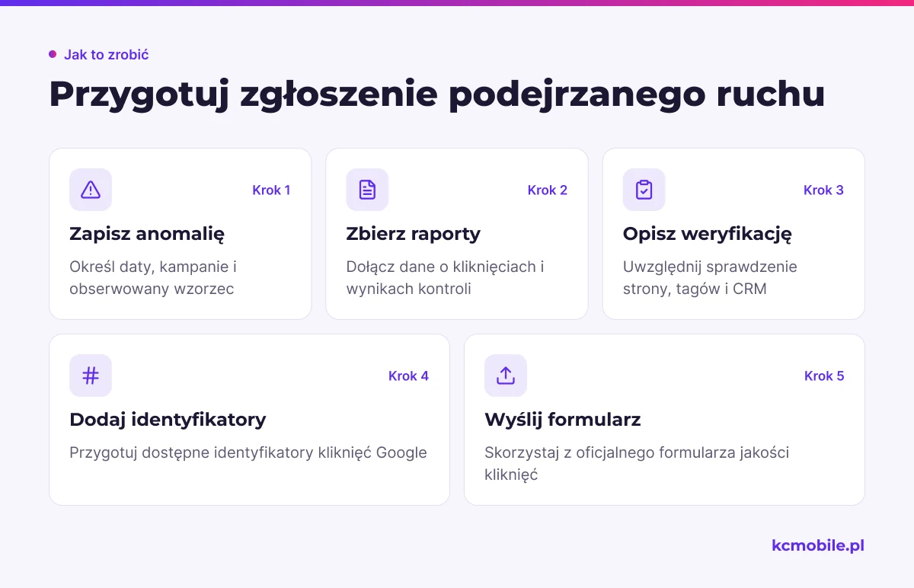Select the 'Zbierz raporty' card title

(414, 234)
